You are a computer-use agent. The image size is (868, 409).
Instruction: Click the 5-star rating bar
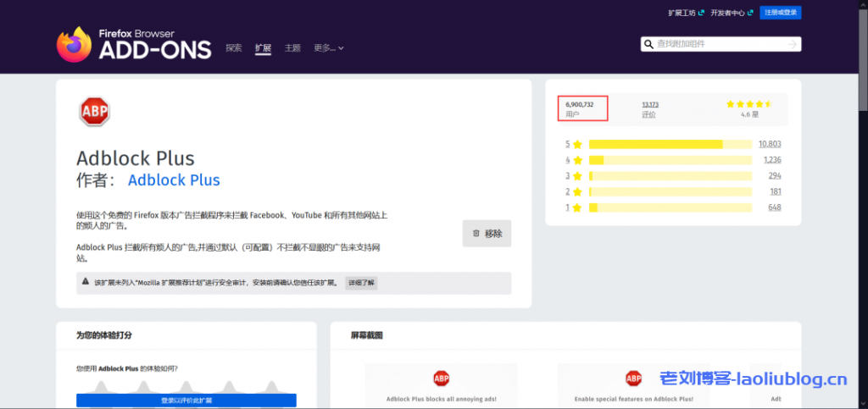670,144
